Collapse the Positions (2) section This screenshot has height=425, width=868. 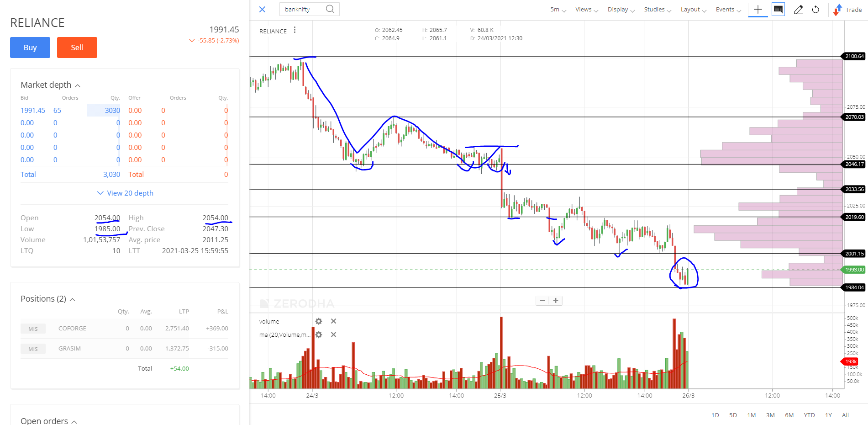pos(48,299)
